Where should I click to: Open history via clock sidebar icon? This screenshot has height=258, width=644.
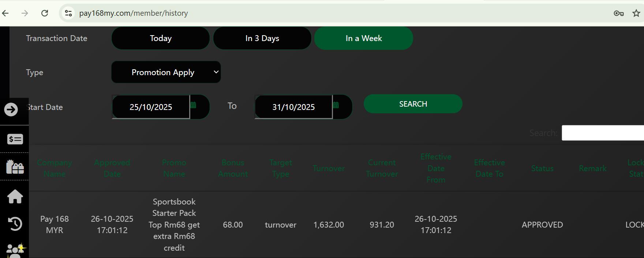[15, 224]
